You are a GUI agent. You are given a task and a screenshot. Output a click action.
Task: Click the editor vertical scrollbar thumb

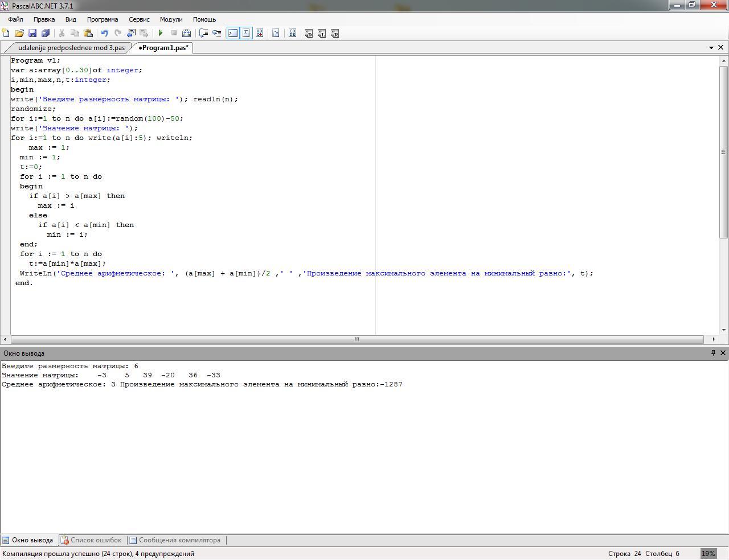tap(723, 152)
